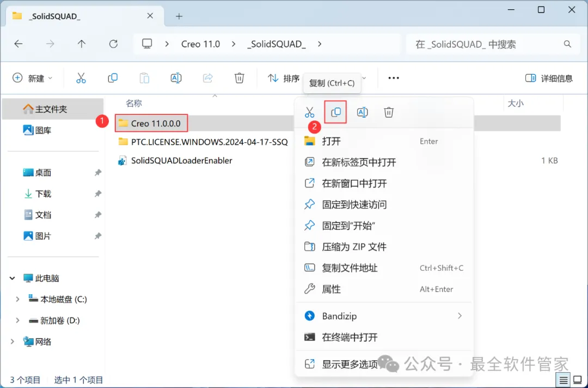Viewport: 588px width, 388px height.
Task: Expand the 网络 tree node
Action: click(x=13, y=342)
